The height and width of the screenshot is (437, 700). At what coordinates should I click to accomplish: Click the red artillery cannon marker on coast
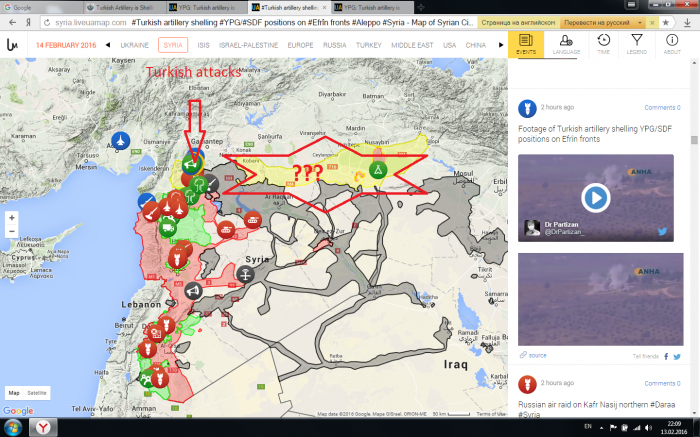tap(152, 213)
